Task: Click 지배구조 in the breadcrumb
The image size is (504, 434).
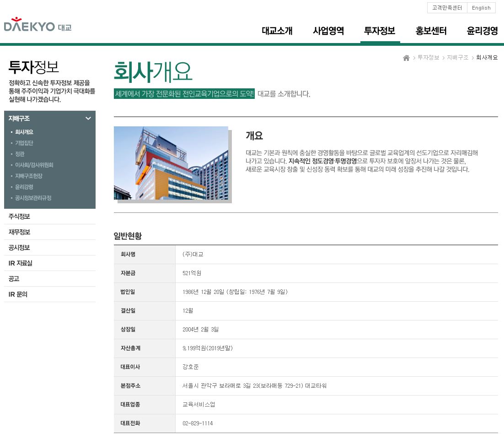Action: click(x=457, y=58)
